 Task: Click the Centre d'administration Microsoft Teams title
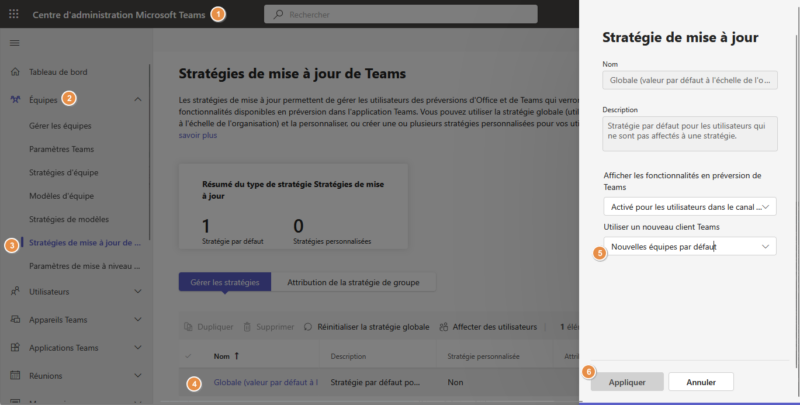click(119, 14)
